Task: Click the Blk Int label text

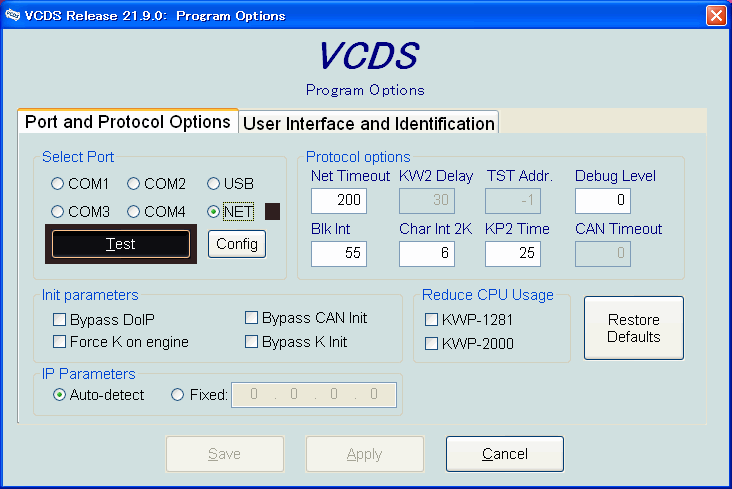Action: coord(331,229)
